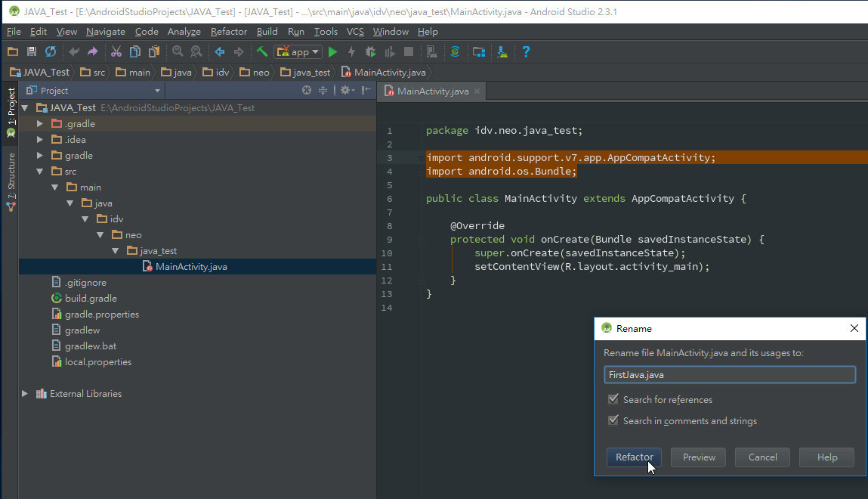The width and height of the screenshot is (868, 499).
Task: Click the Replace toolbar icon
Action: 196,52
